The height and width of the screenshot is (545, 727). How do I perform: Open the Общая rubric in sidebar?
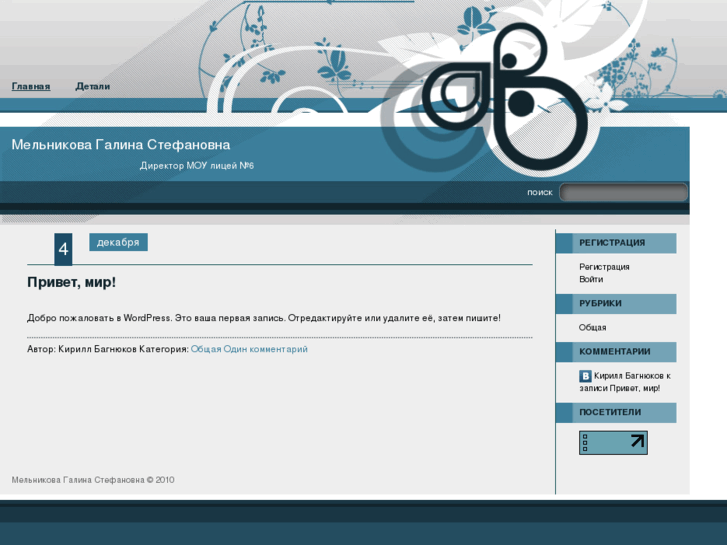[x=592, y=327]
